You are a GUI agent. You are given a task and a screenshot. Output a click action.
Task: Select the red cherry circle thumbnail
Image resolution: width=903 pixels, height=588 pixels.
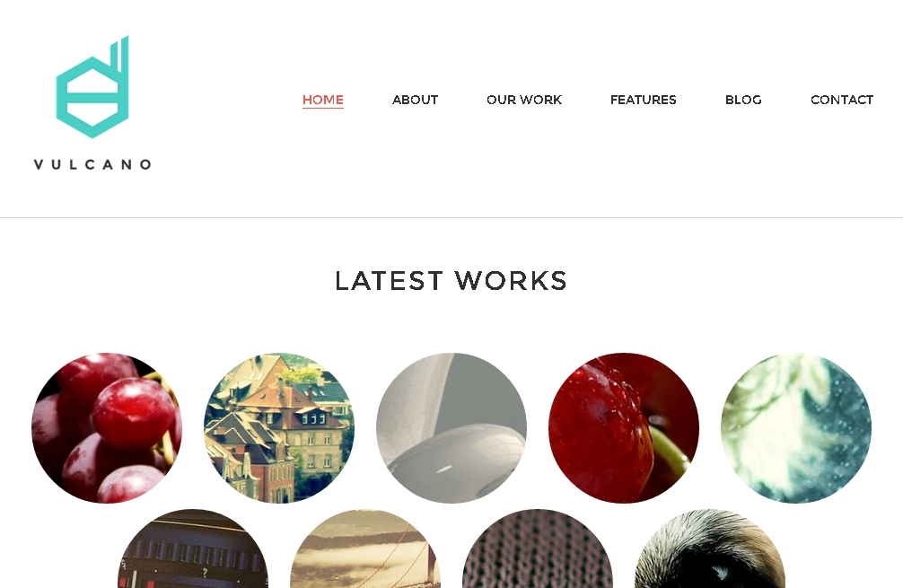click(624, 428)
